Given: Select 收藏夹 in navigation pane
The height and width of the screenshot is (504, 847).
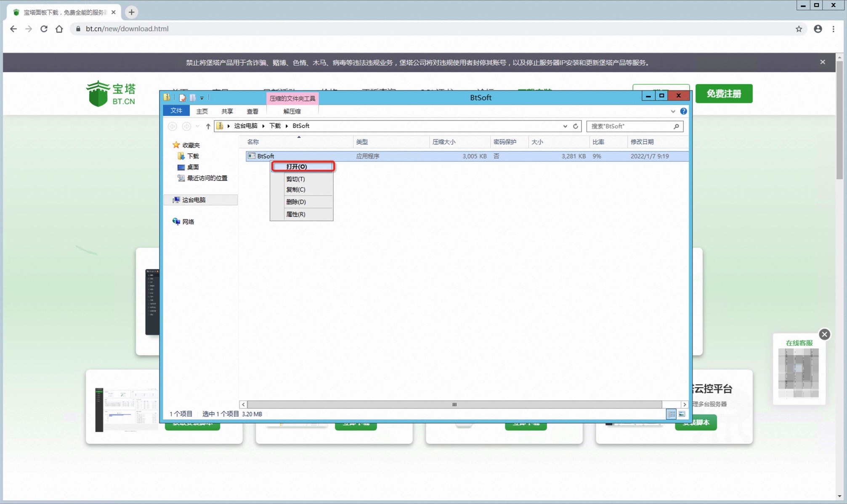Looking at the screenshot, I should click(x=191, y=145).
